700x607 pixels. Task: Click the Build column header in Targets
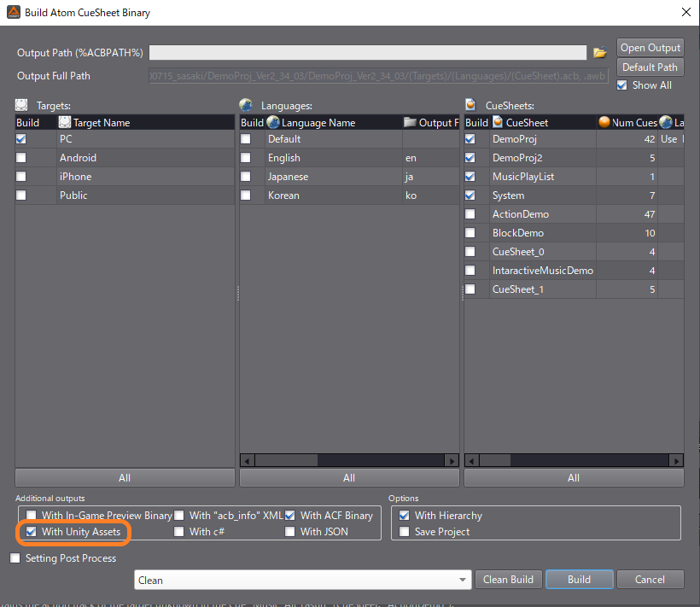(28, 123)
